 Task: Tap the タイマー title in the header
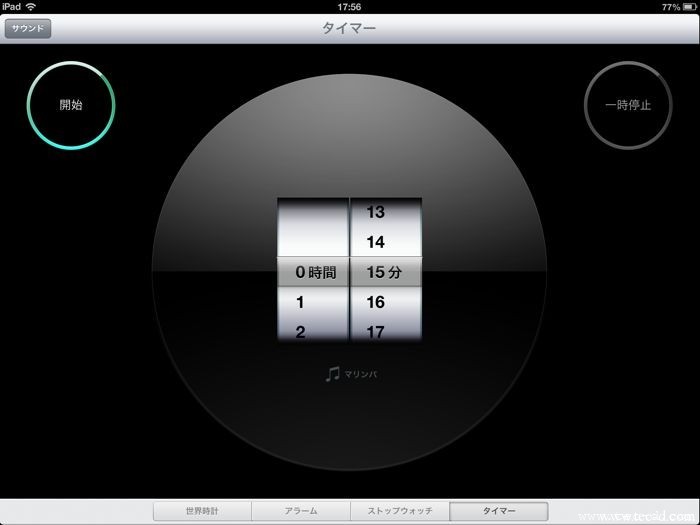point(349,28)
